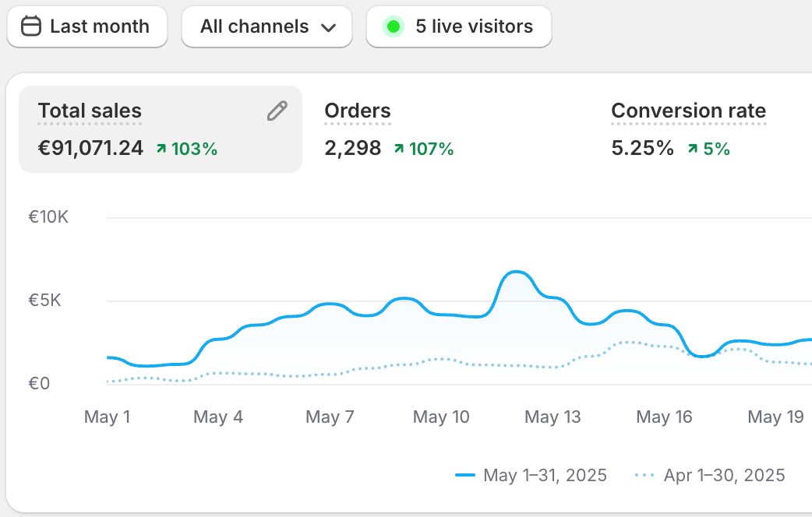The height and width of the screenshot is (517, 812).
Task: Open the 5 live visitors view
Action: 474,26
